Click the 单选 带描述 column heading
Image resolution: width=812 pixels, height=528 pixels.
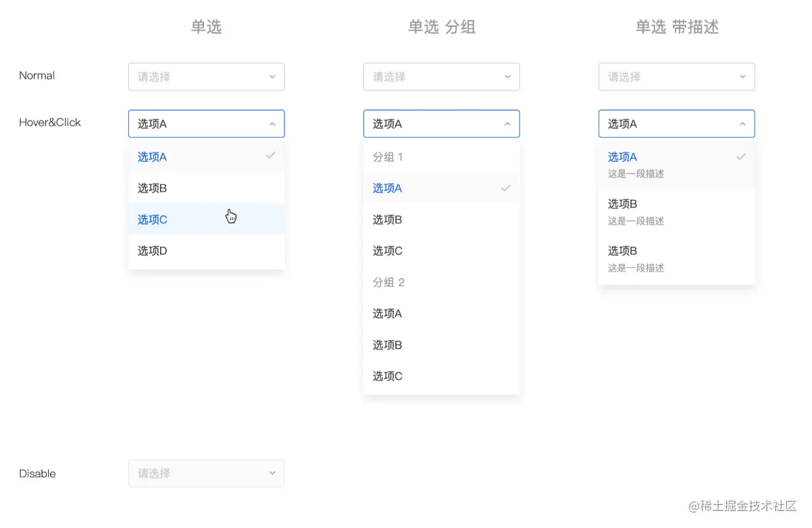coord(676,27)
